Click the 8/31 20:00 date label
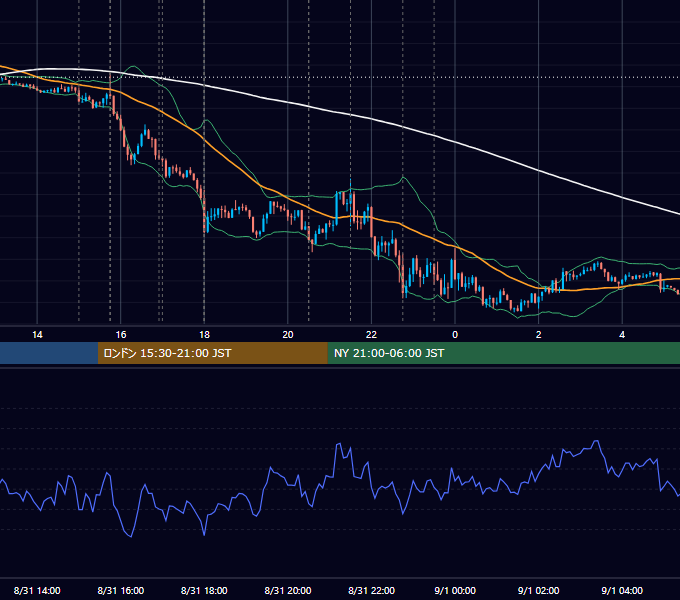Viewport: 680px width, 600px height. [288, 590]
